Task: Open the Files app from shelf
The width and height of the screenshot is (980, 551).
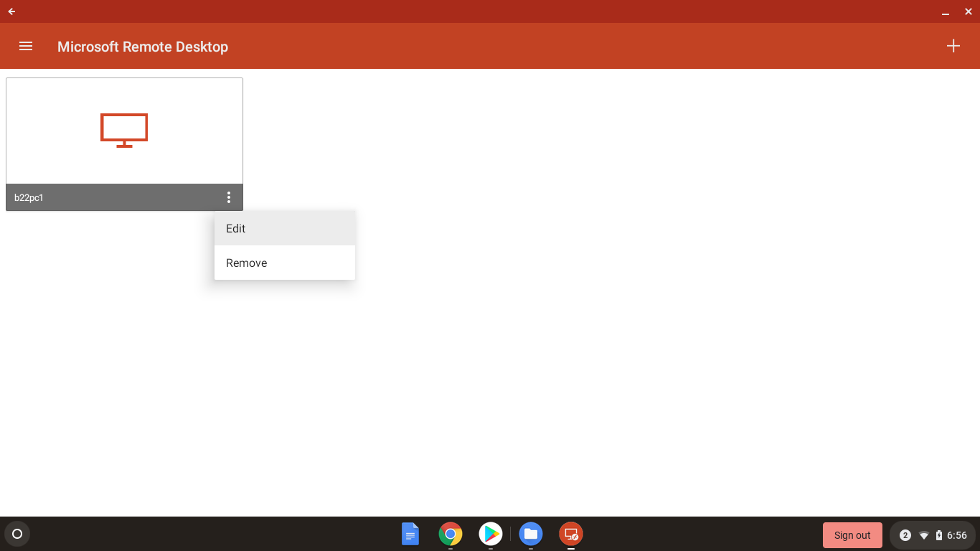Action: click(531, 534)
